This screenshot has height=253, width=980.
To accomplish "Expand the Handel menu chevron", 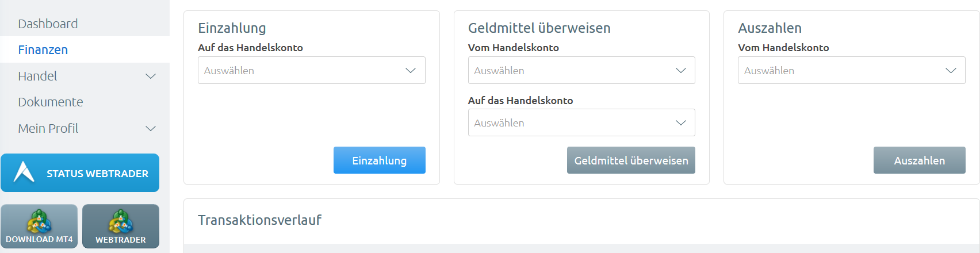I will click(151, 76).
